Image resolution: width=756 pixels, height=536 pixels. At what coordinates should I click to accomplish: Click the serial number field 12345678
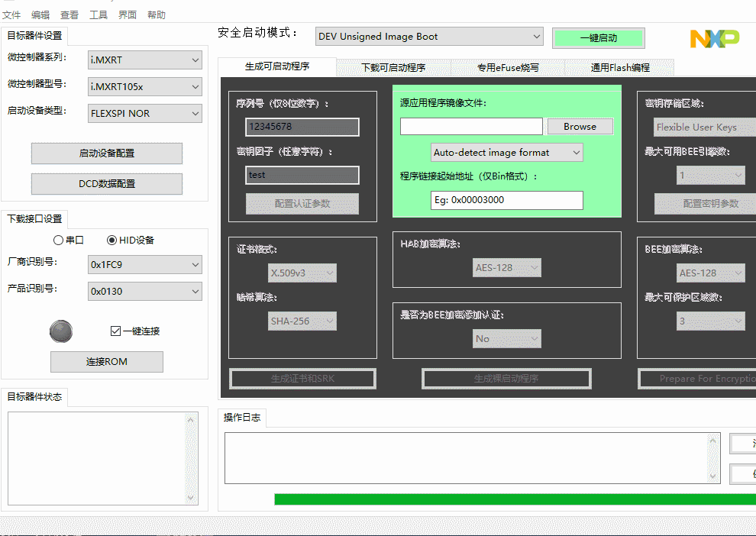(x=302, y=127)
